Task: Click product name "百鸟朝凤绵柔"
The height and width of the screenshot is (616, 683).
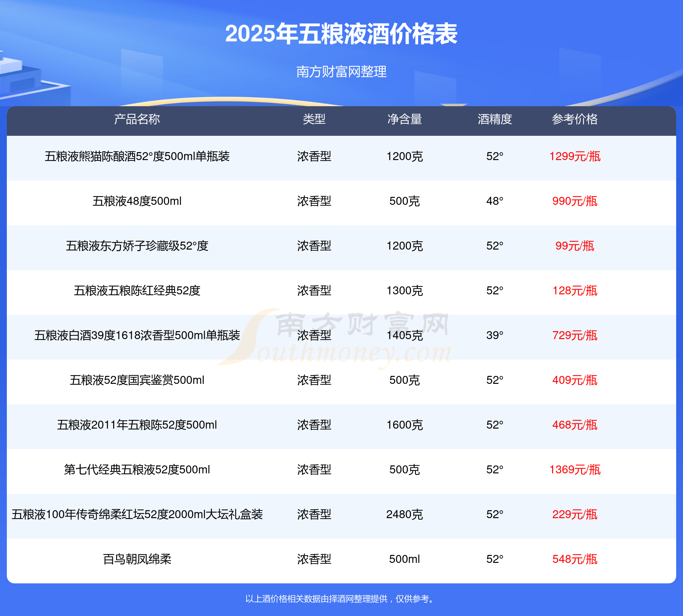Action: coord(137,559)
